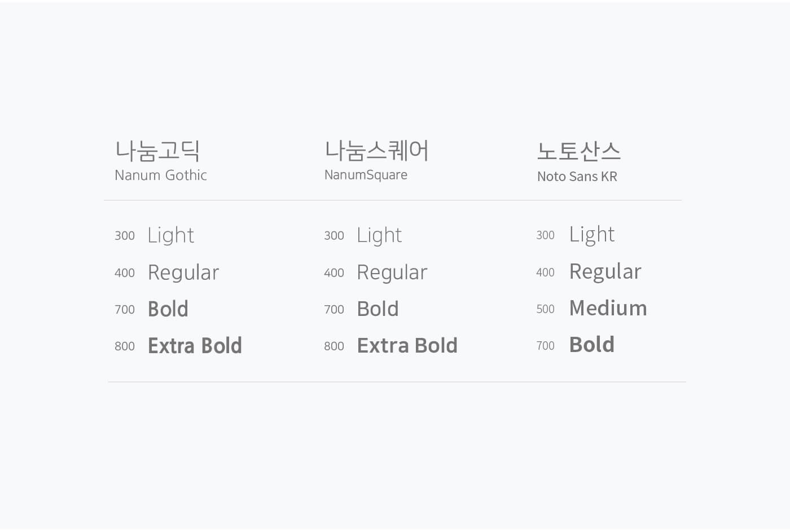Viewport: 790px width, 532px height.
Task: Select the Nanum Gothic English label
Action: (161, 175)
